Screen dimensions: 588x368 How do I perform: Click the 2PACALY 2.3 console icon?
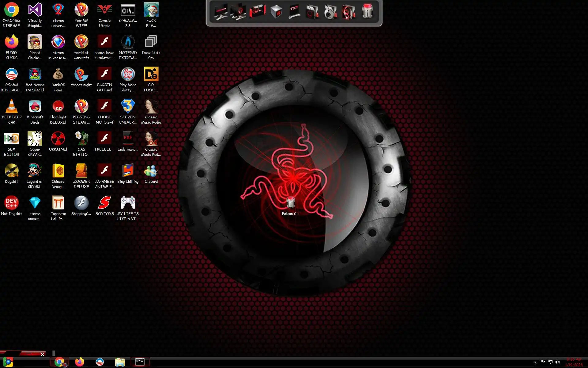coord(128,10)
